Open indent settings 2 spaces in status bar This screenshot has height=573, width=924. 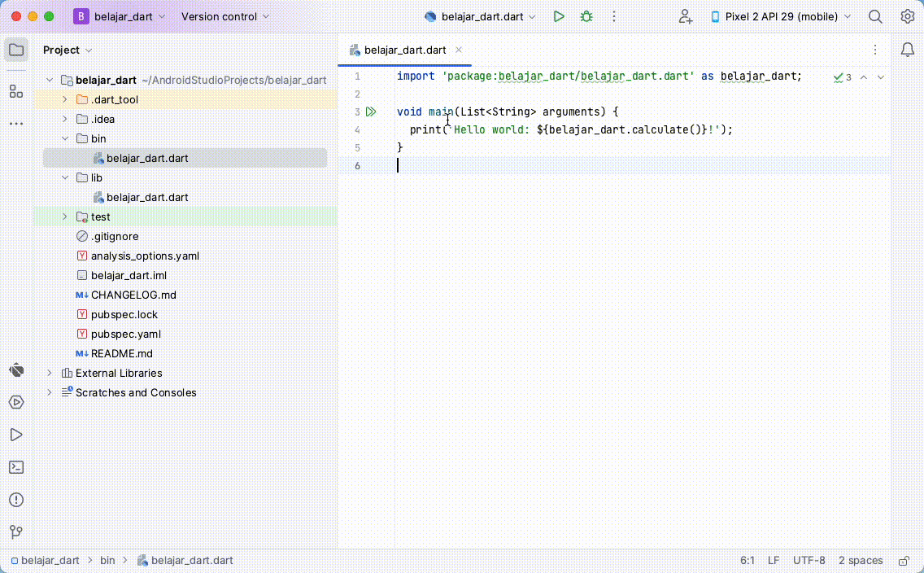tap(861, 561)
